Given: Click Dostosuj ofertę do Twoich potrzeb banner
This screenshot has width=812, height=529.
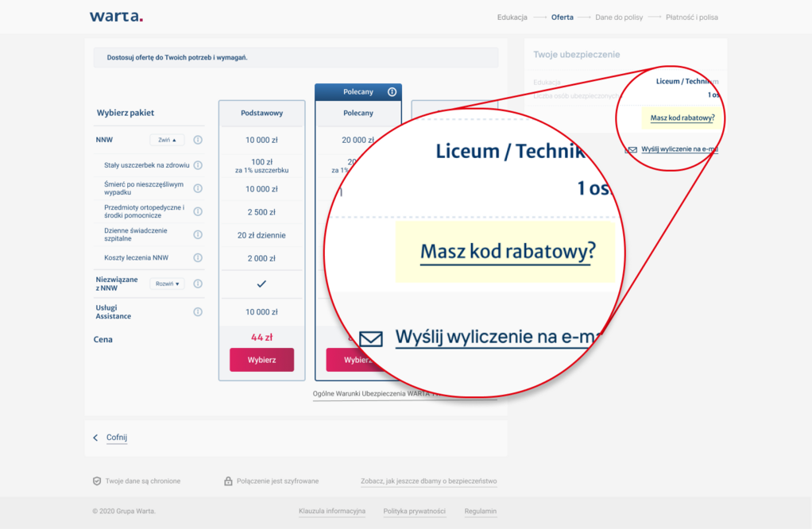Looking at the screenshot, I should [x=296, y=57].
